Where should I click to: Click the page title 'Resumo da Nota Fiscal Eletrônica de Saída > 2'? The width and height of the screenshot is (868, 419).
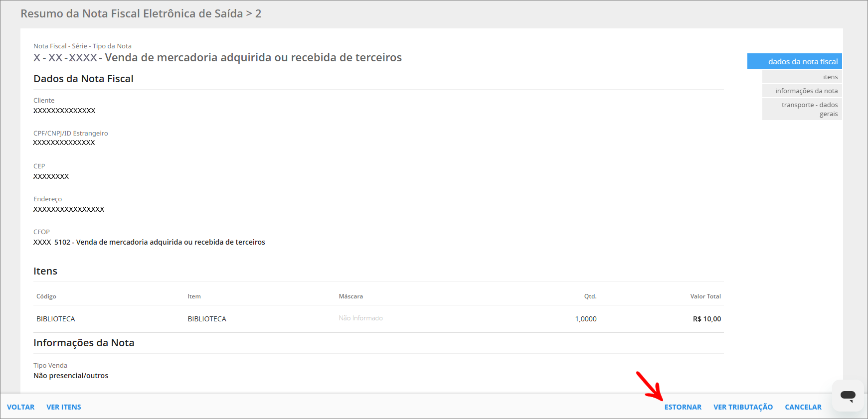pos(141,13)
